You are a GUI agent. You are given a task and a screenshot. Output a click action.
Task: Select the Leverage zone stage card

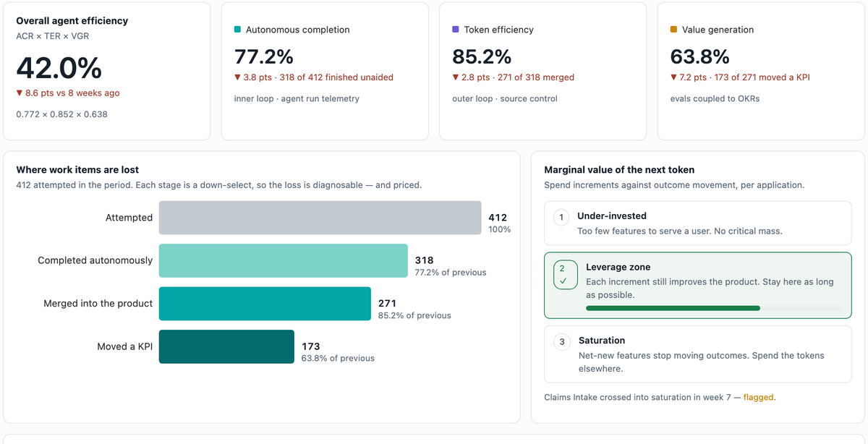tap(697, 286)
